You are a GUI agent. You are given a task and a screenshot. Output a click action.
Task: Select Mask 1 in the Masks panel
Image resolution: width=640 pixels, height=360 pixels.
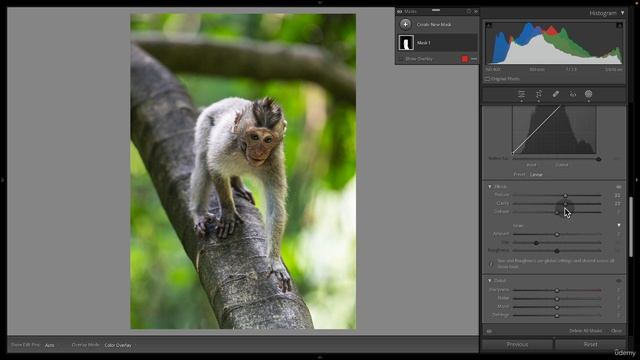(x=437, y=43)
